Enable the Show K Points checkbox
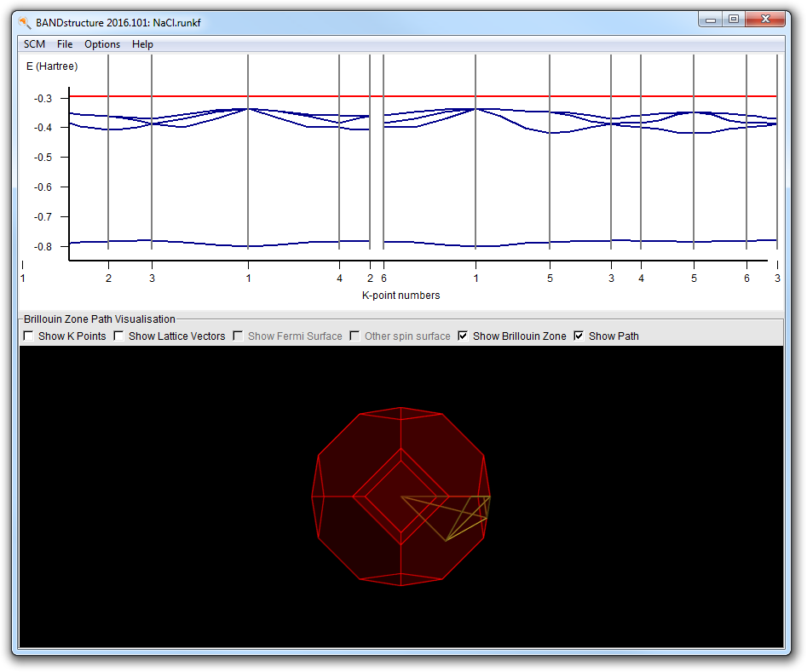This screenshot has height=672, width=807. point(29,336)
